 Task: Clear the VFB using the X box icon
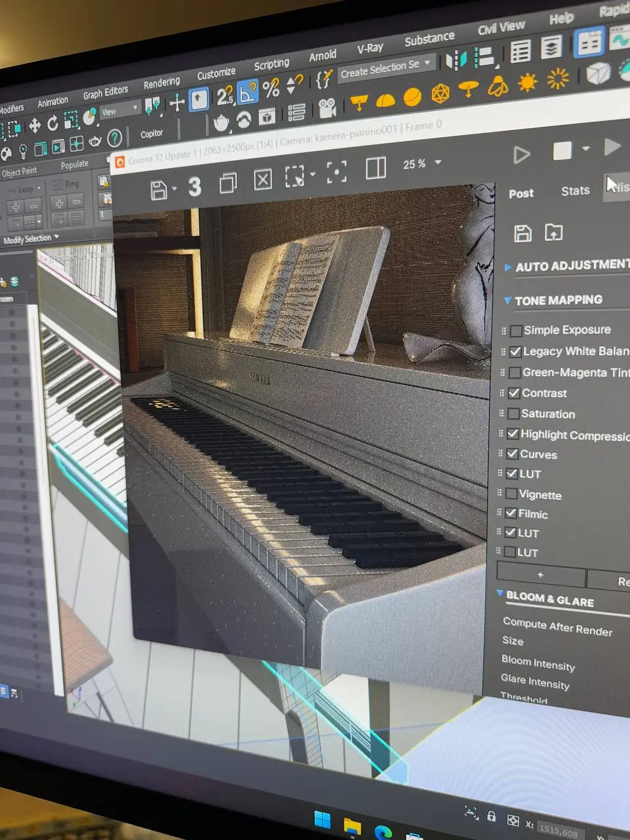(x=262, y=179)
